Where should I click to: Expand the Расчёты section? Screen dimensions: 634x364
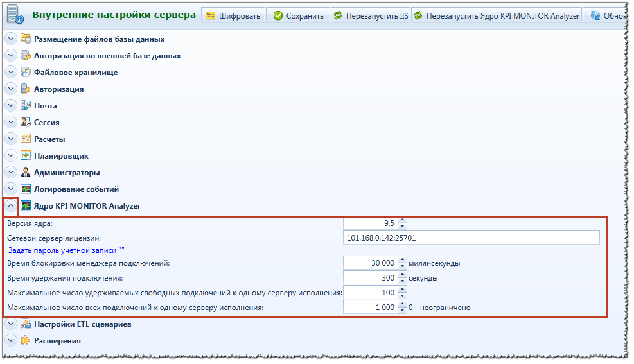11,139
